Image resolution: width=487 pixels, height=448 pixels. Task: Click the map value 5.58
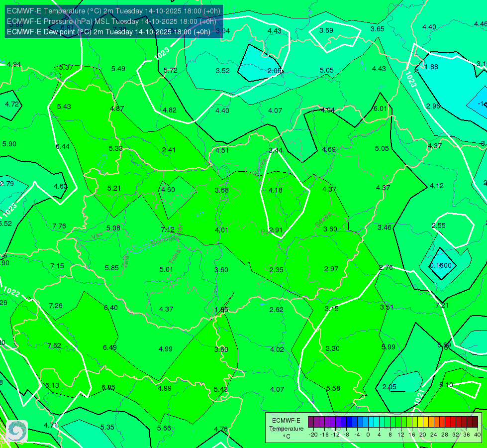point(333,388)
